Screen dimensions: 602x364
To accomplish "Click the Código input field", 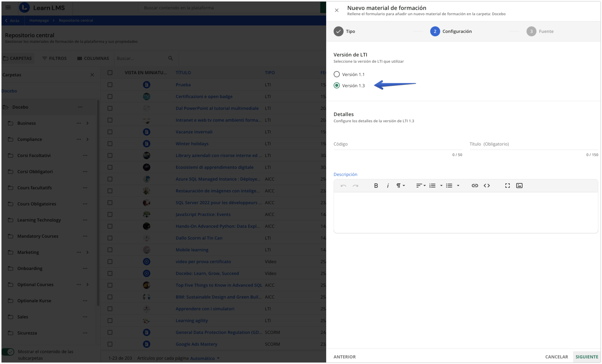I will 398,144.
